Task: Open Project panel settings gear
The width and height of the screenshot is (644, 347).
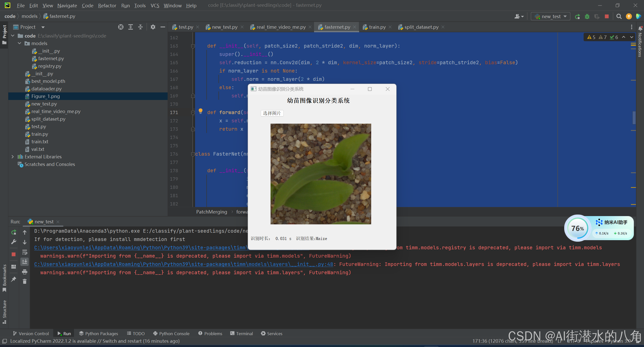Action: click(153, 27)
